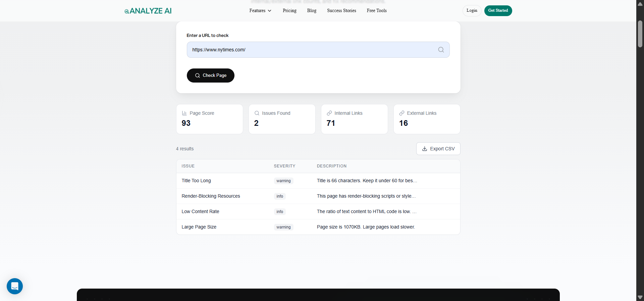Click the info badge for Render-Blocking Resources
The height and width of the screenshot is (301, 644).
pos(280,196)
